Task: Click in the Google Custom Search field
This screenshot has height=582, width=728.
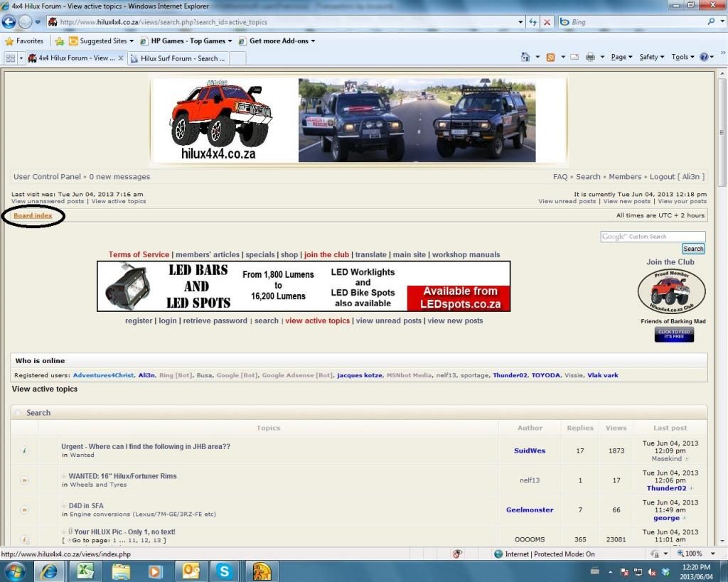Action: point(653,236)
